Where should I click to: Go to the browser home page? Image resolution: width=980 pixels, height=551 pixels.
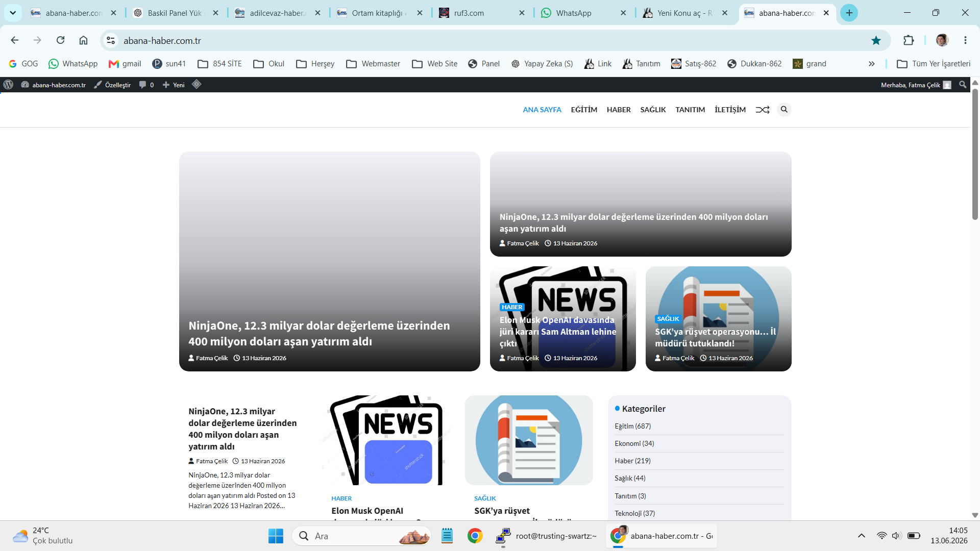[x=83, y=40]
